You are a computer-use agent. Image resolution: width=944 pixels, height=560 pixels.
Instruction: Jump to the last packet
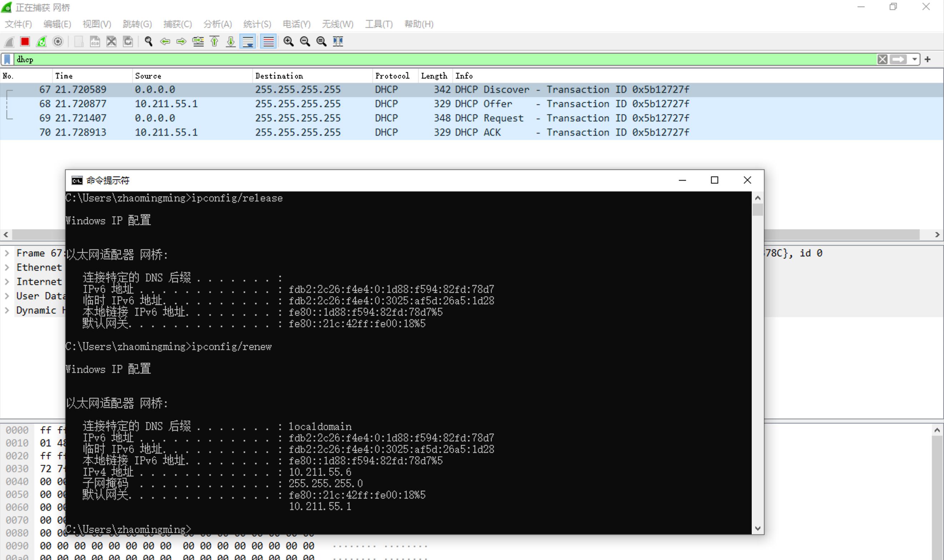230,41
